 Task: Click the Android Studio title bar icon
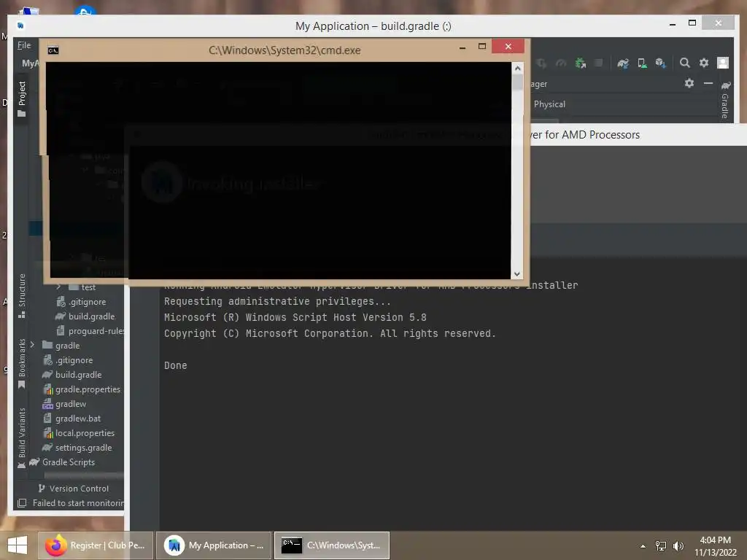point(20,26)
